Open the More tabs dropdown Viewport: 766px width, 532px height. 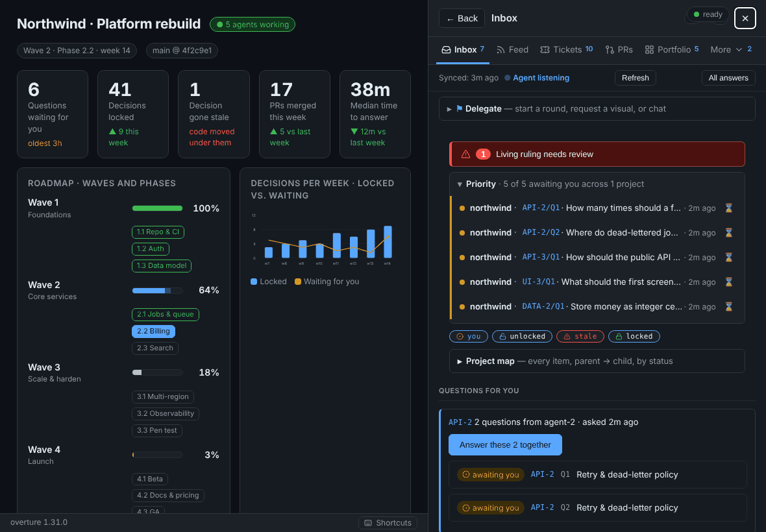point(730,50)
